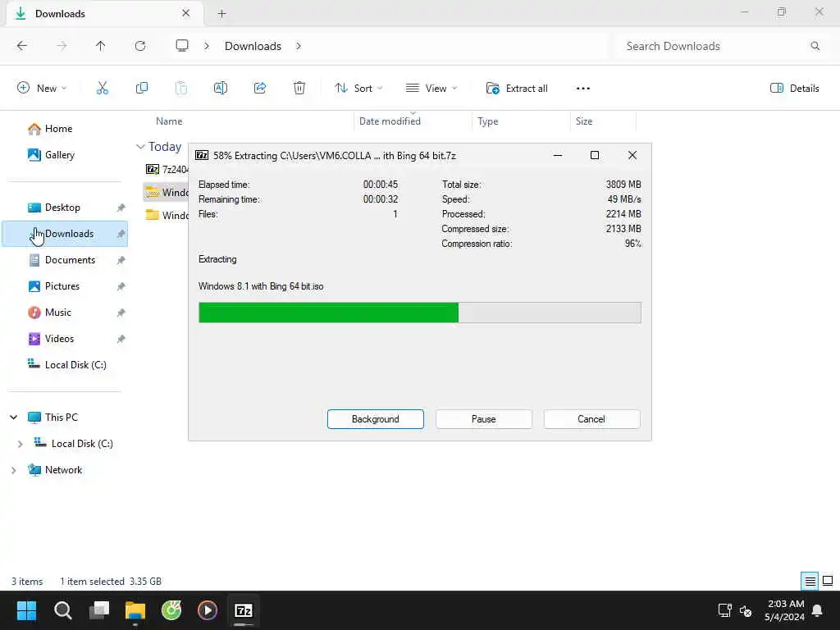Screen dimensions: 840x630
Task: Click Extract all in toolbar
Action: 517,89
